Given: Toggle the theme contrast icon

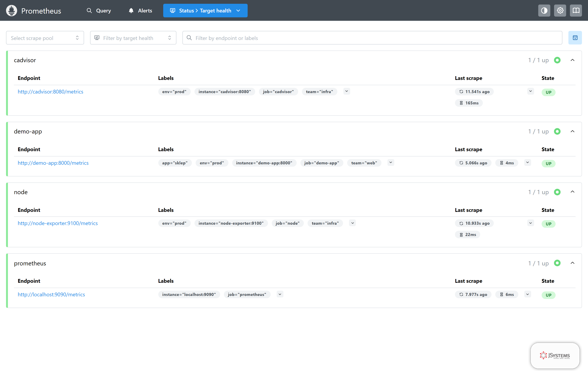Looking at the screenshot, I should (x=544, y=11).
